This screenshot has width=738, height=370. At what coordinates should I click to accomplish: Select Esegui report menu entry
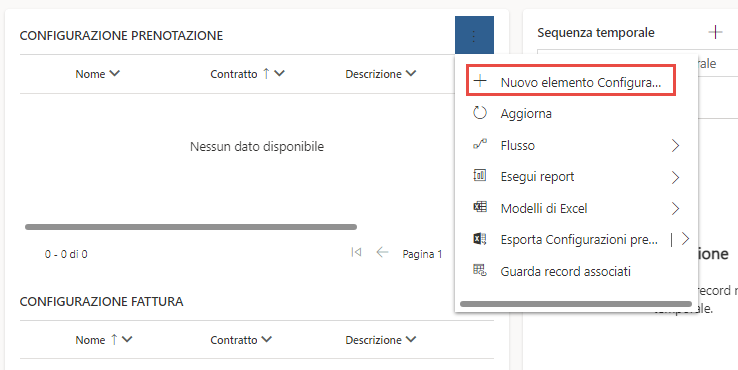point(576,177)
